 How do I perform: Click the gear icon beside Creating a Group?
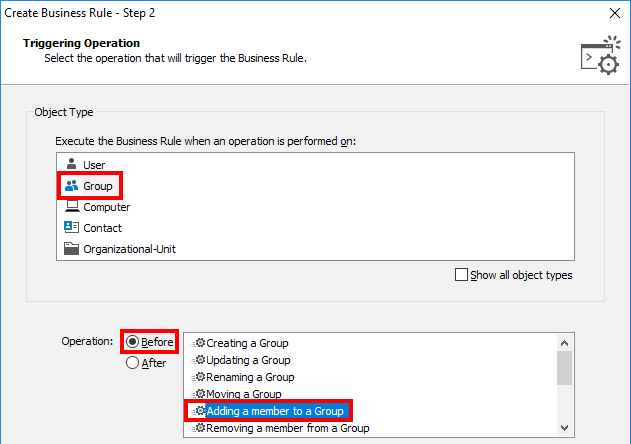coord(199,343)
